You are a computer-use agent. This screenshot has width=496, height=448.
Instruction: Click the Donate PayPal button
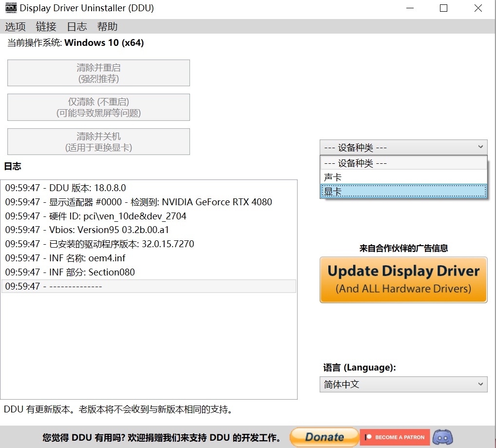324,437
